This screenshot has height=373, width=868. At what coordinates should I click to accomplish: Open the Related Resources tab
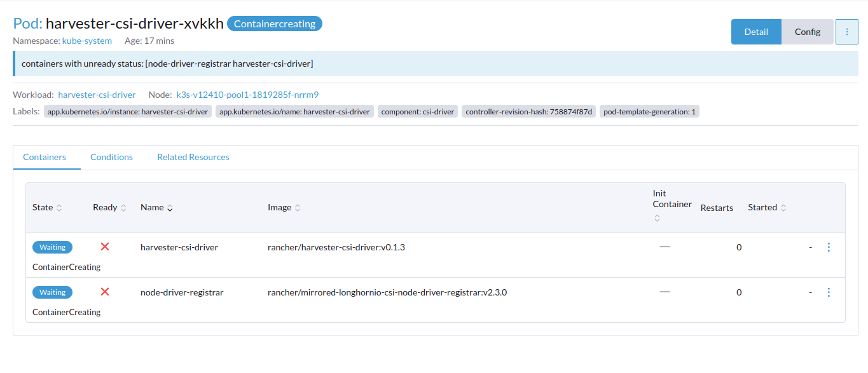193,157
